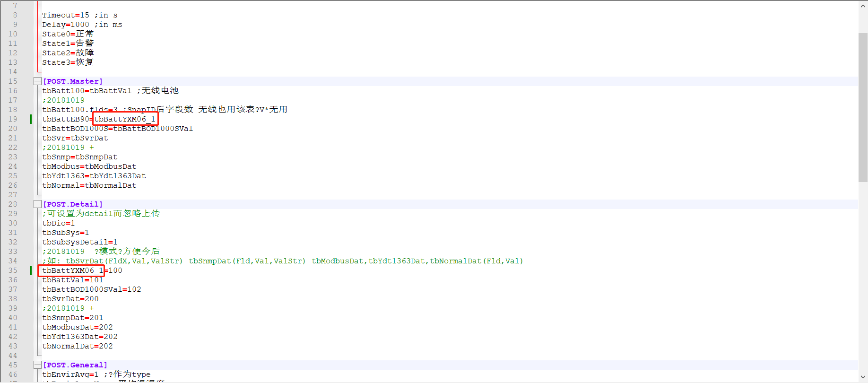The width and height of the screenshot is (868, 383).
Task: Click the key tbBattYXM06_1 on line 35
Action: pos(73,270)
